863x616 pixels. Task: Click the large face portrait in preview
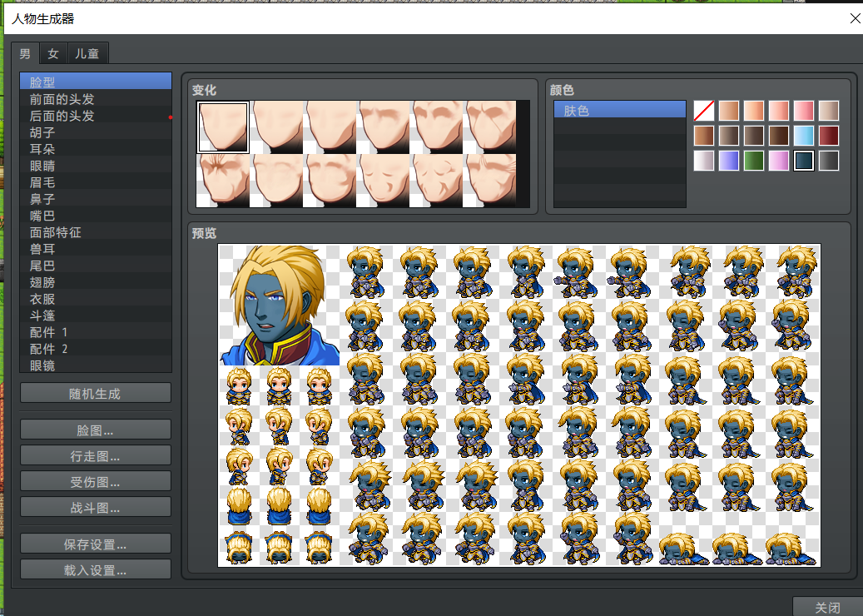click(x=279, y=305)
